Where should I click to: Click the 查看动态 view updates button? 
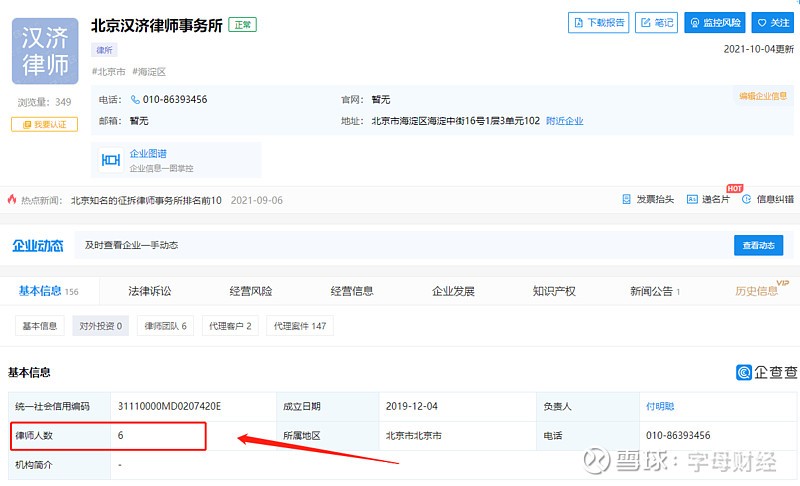tap(758, 246)
